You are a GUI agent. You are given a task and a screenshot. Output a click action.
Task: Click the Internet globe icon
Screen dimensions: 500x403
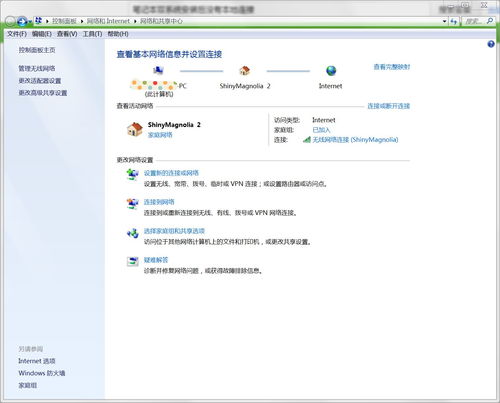click(331, 71)
